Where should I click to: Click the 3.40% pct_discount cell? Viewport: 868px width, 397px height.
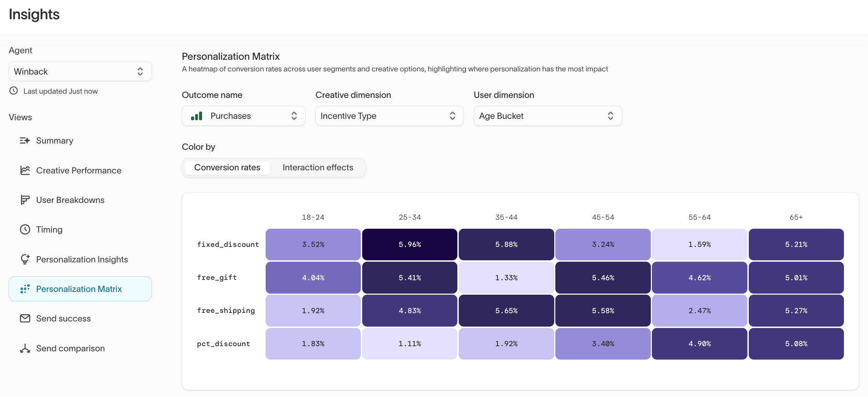coord(603,344)
